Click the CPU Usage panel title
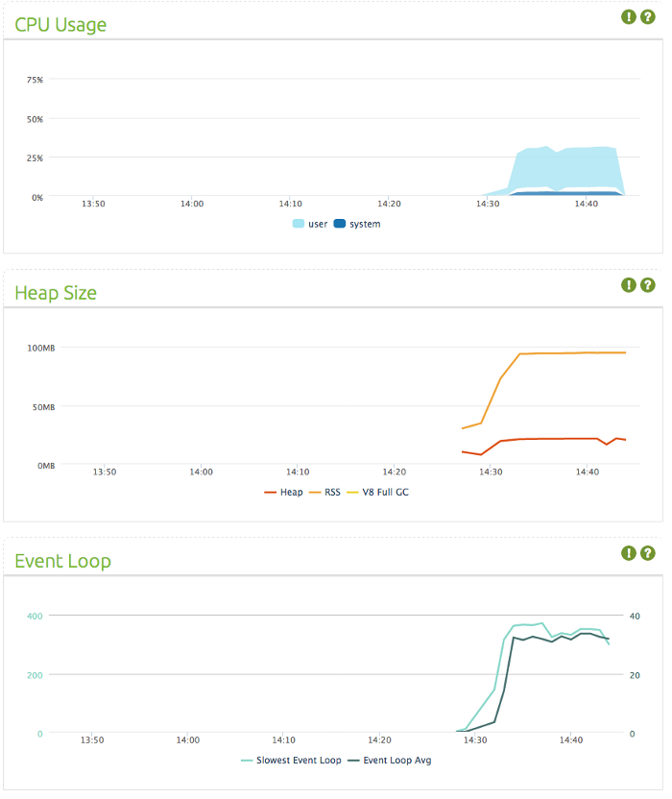Viewport: 672px width, 799px height. [60, 25]
